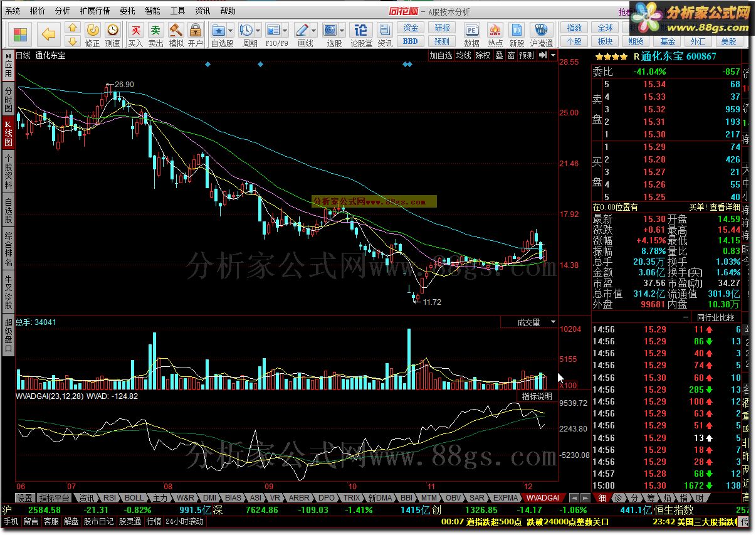This screenshot has height=535, width=756.
Task: Click the BBD button
Action: pos(411,41)
